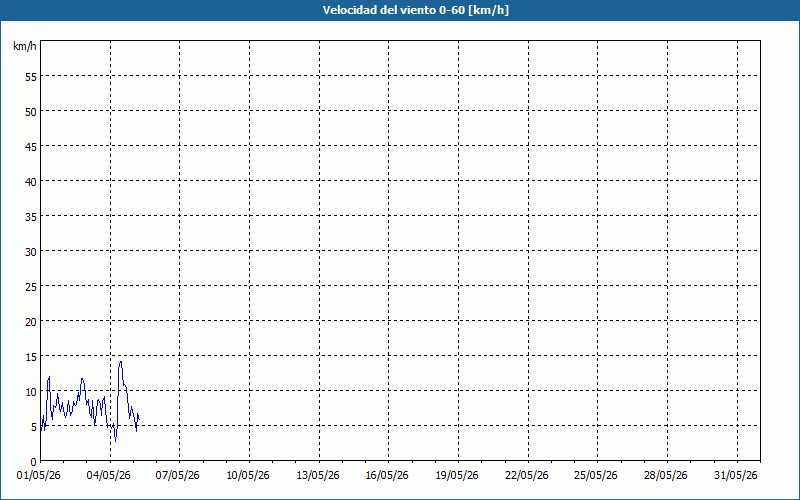Click the y-axis value 50
The image size is (800, 500).
[x=31, y=112]
